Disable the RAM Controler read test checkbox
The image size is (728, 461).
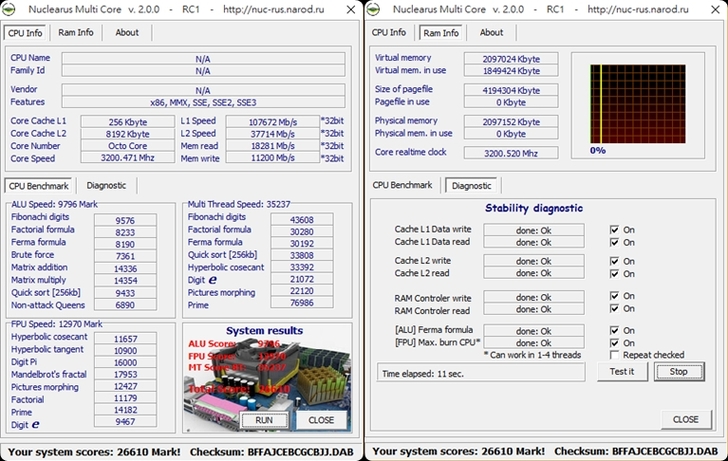click(615, 310)
